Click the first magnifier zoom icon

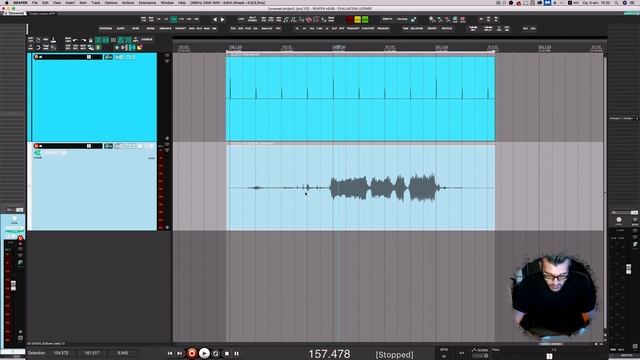tap(432, 19)
